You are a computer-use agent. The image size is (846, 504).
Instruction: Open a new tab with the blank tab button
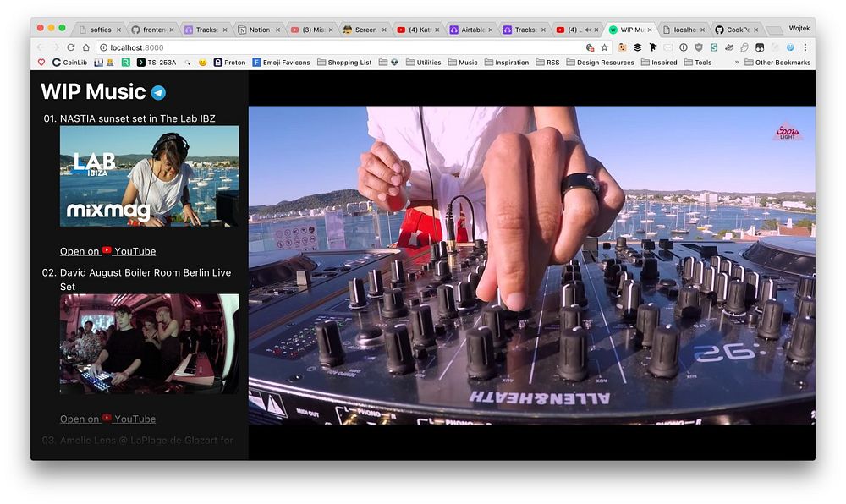(x=774, y=30)
